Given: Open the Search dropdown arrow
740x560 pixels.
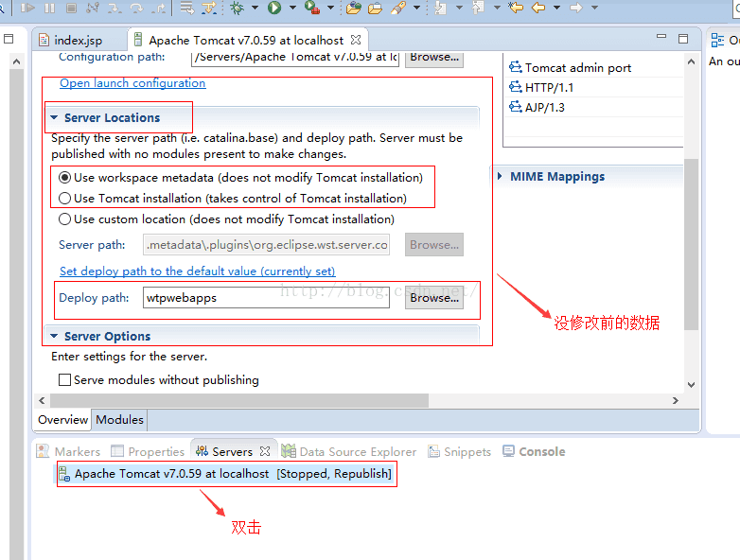Looking at the screenshot, I should (x=416, y=8).
